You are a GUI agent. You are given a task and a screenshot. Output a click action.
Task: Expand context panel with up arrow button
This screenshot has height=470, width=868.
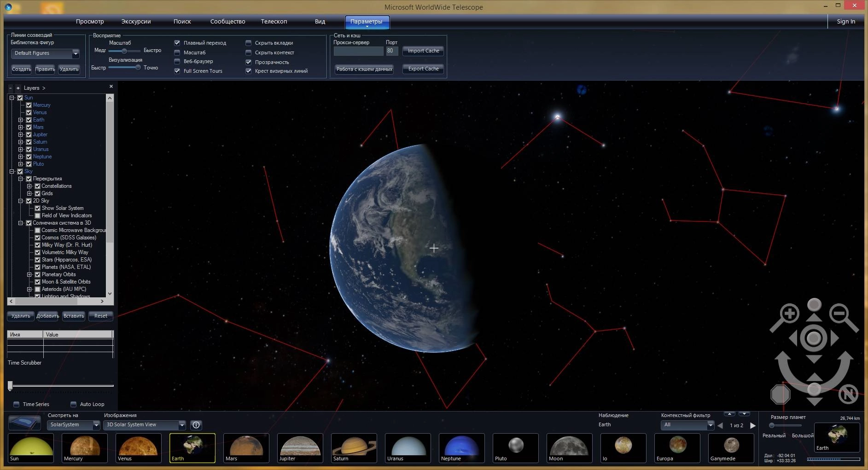tap(729, 413)
